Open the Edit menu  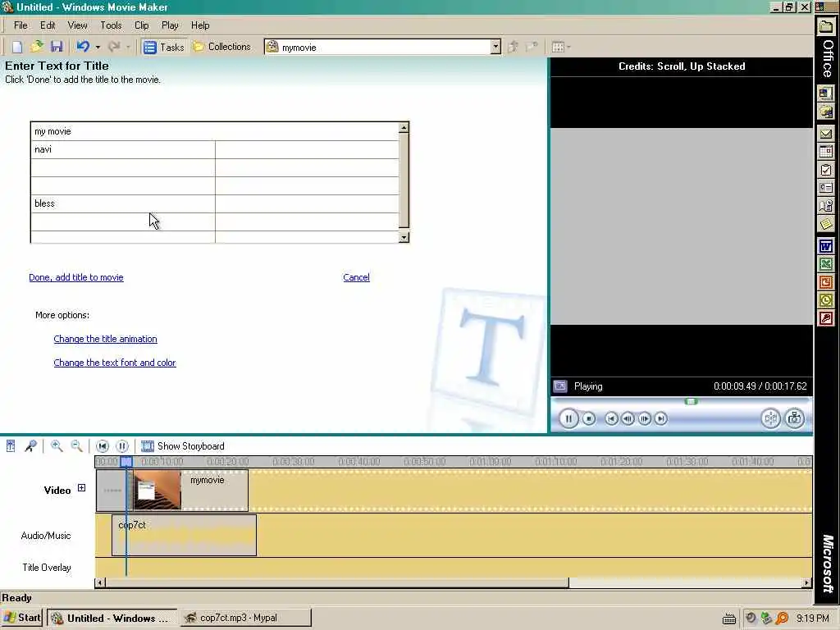(47, 25)
